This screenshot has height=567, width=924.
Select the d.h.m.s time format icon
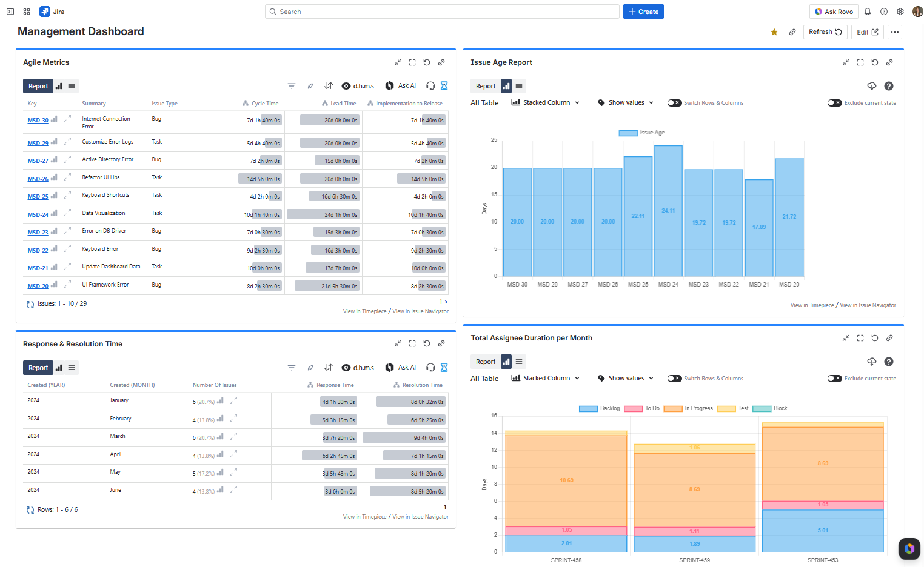pos(358,86)
